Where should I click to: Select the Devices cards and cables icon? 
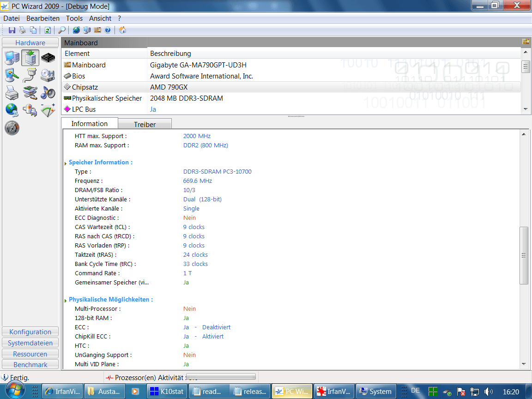(30, 93)
